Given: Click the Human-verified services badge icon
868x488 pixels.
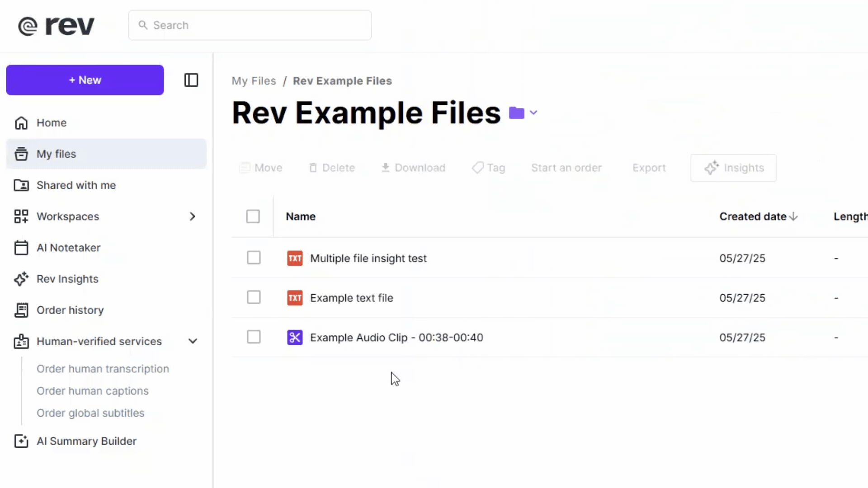Looking at the screenshot, I should pyautogui.click(x=21, y=341).
